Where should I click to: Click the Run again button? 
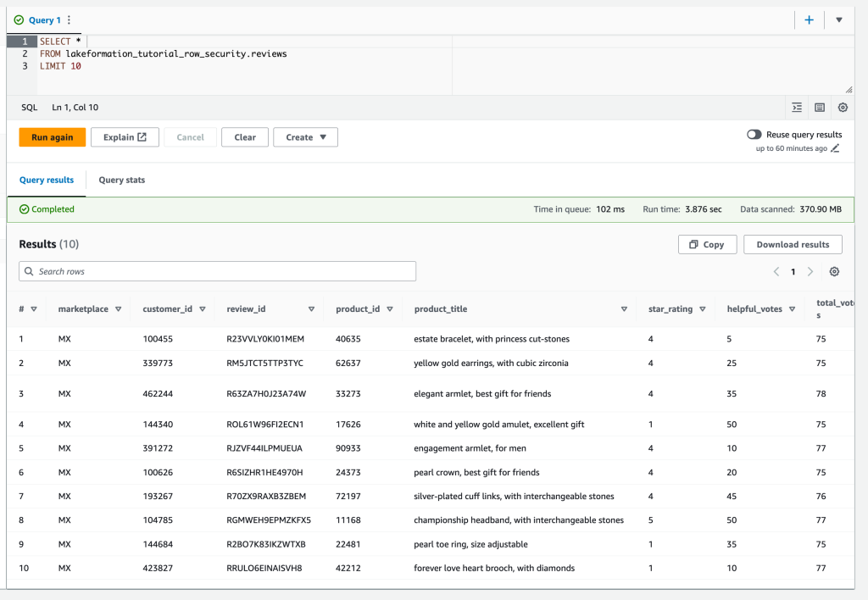tap(53, 137)
